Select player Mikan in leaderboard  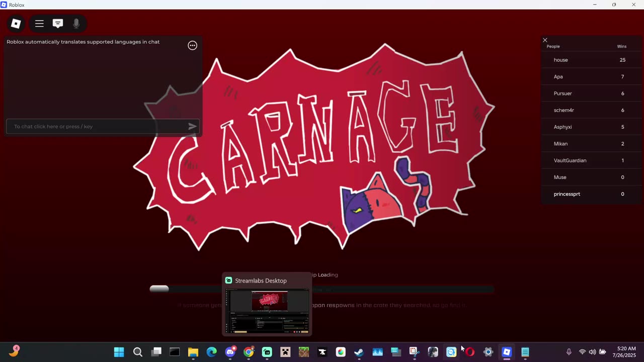pos(592,144)
